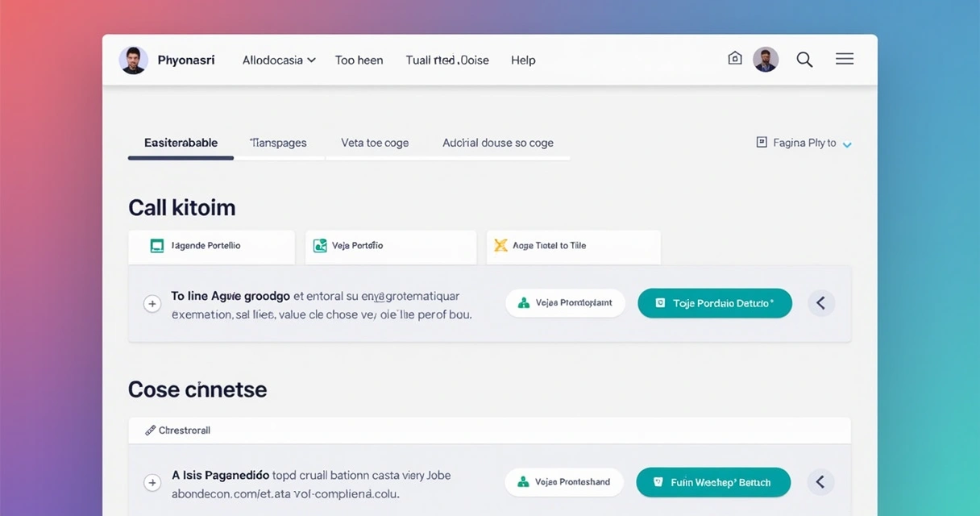Click the yellow Aoge Tiotel to Tille icon
Screen dimensions: 980x516
click(500, 246)
